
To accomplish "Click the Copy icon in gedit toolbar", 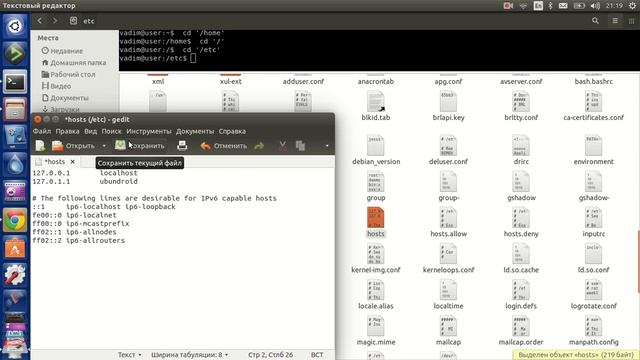I will (x=300, y=146).
